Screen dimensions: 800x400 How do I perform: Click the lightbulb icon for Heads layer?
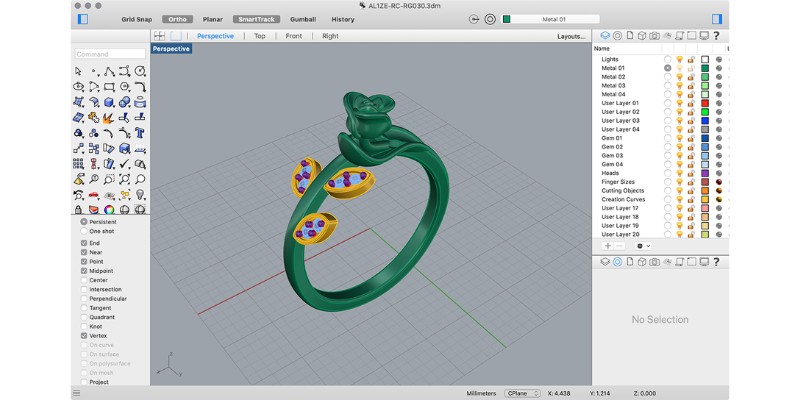(680, 173)
